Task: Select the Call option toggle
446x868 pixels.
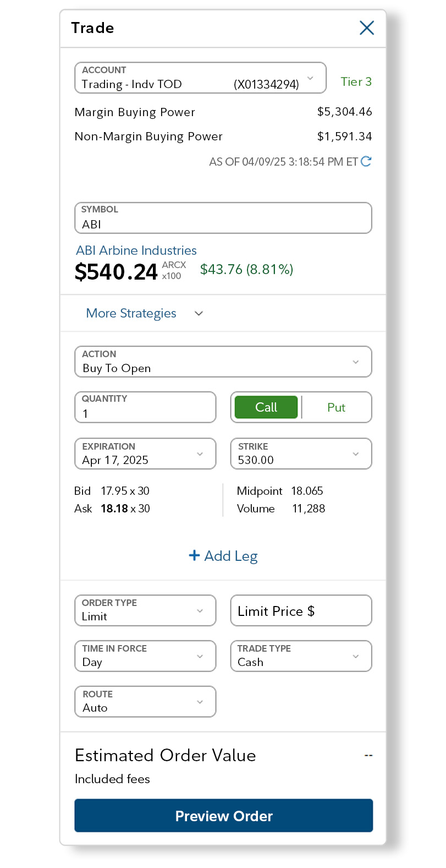Action: click(x=266, y=407)
